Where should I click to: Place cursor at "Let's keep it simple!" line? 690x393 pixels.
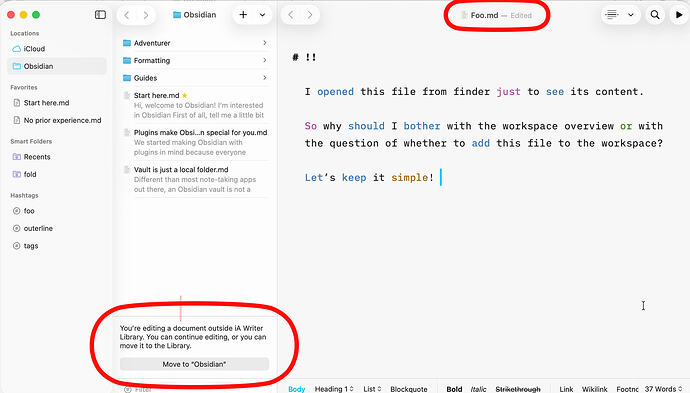coord(370,177)
